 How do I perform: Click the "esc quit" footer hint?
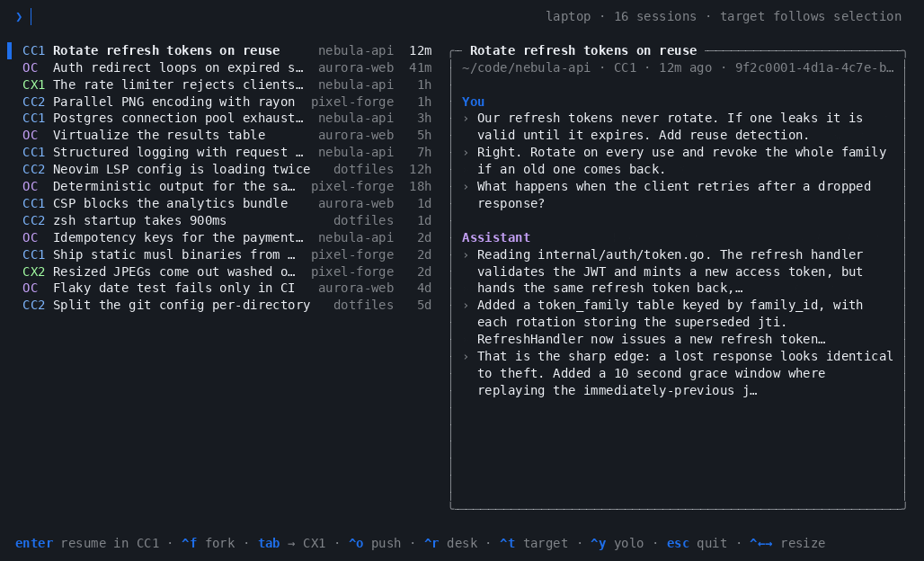(x=697, y=543)
